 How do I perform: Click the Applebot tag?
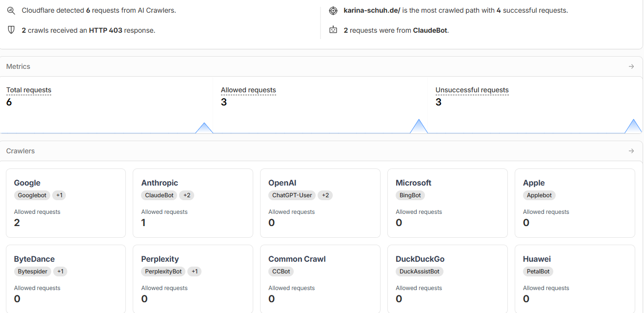[x=539, y=195]
